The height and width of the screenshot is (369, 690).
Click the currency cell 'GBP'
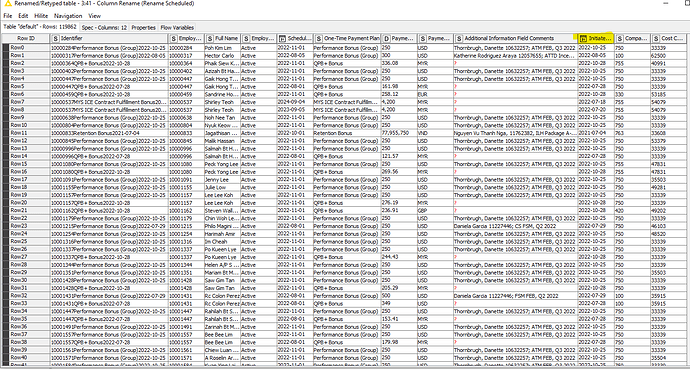point(435,210)
